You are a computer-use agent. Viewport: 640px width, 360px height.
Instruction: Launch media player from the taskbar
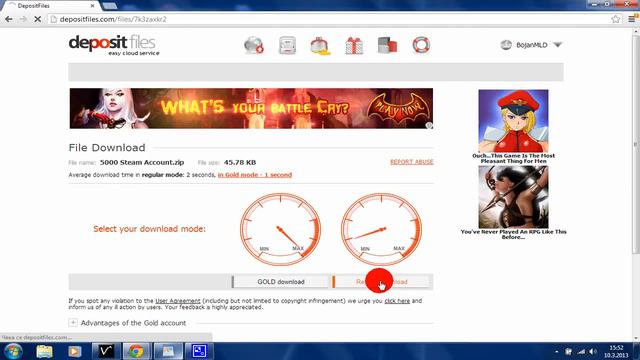pos(74,351)
